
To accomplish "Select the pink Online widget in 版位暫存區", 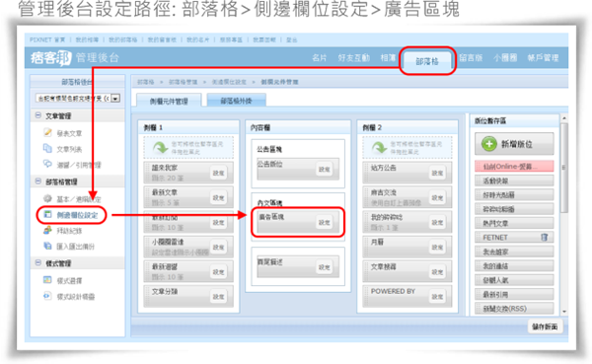I will tap(514, 166).
